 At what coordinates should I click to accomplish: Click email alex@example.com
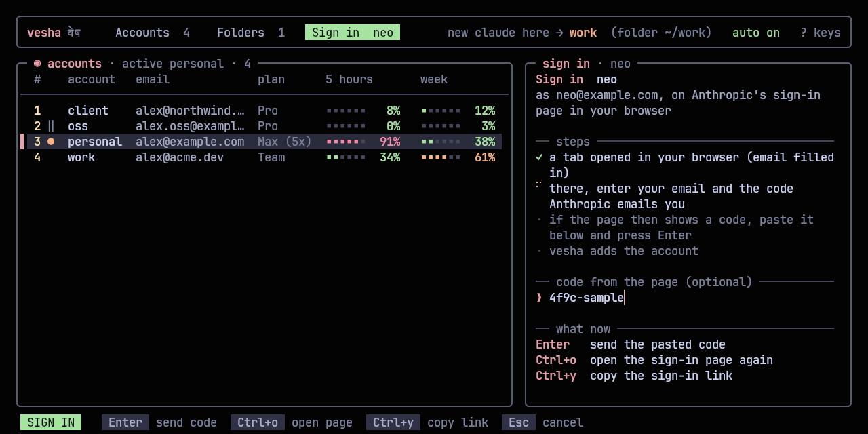[190, 142]
